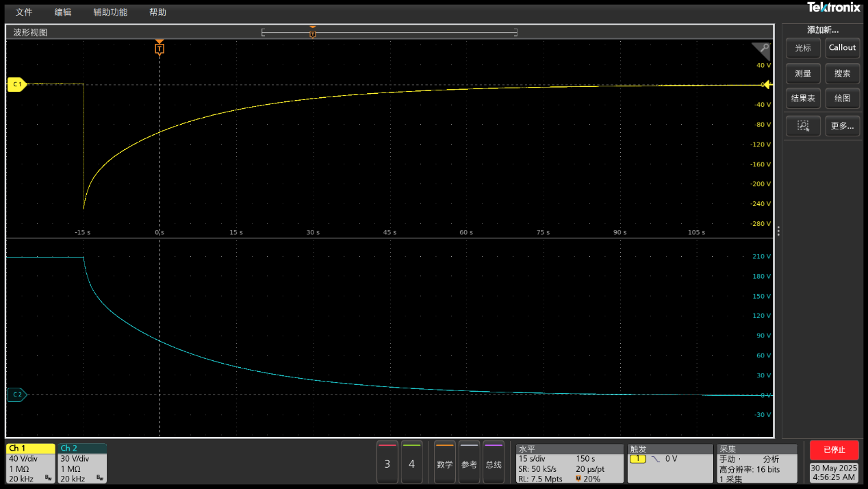Click the Tektronix logo
Image resolution: width=868 pixels, height=489 pixels.
point(833,8)
